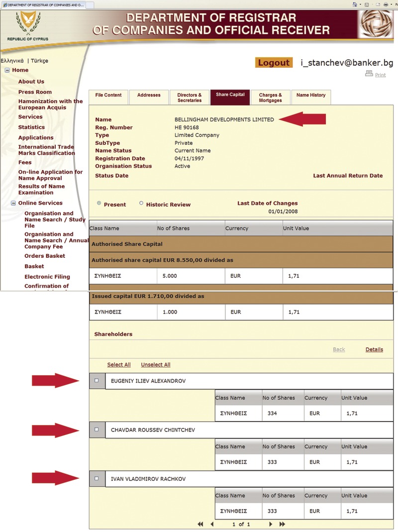
Task: Go to next shareholders page arrow
Action: [271, 524]
